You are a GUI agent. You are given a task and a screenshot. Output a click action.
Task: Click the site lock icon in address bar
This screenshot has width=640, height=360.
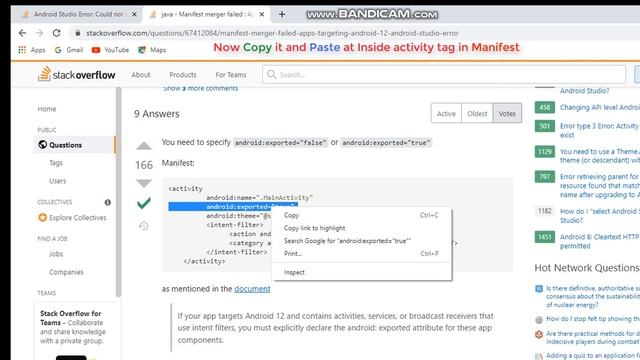click(x=78, y=33)
